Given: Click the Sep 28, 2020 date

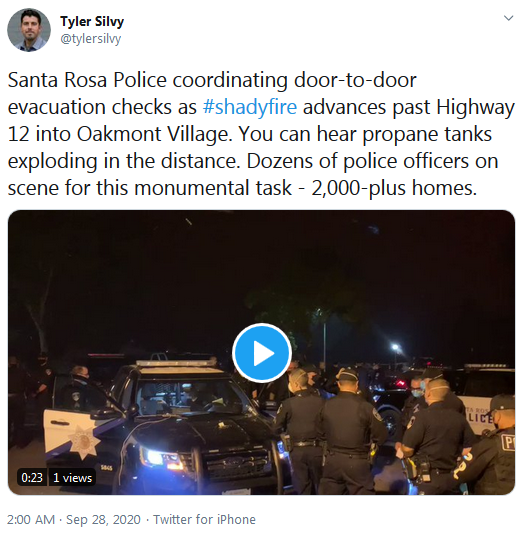Looking at the screenshot, I should (103, 520).
